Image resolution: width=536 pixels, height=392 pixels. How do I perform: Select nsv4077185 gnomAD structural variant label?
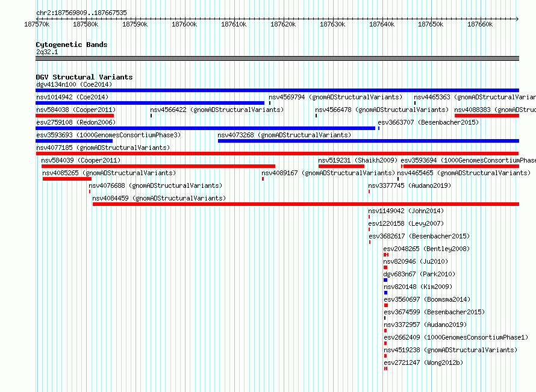[103, 148]
